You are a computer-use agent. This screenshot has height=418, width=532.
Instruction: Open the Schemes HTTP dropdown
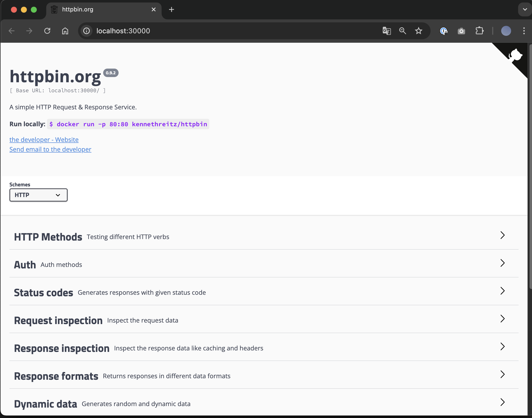point(38,195)
